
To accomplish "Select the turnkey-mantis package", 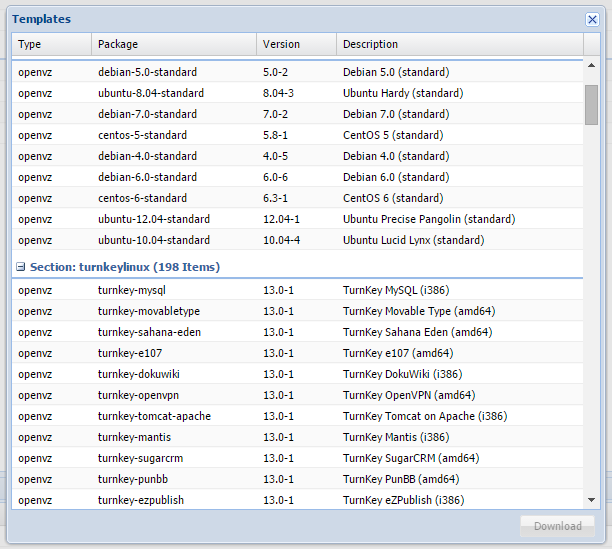I will 134,437.
